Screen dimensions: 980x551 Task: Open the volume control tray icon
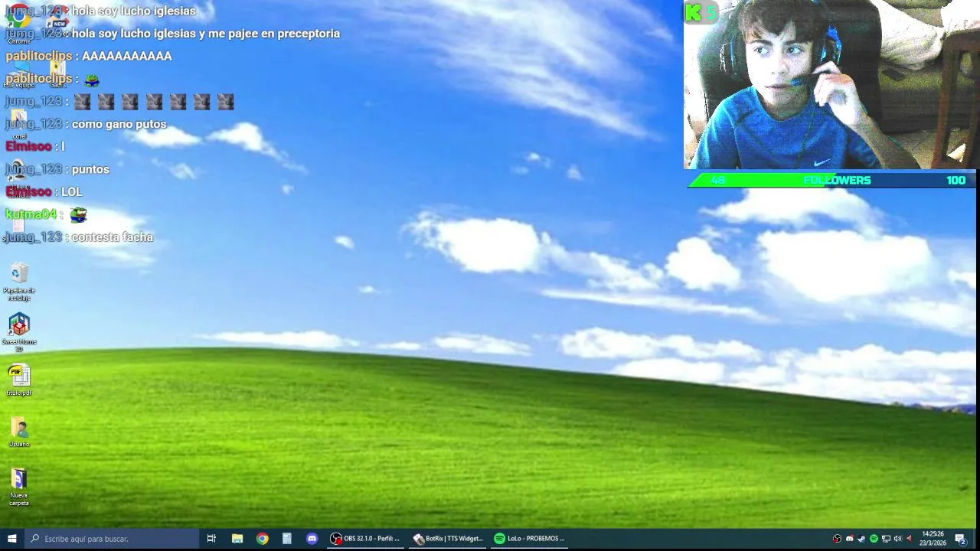tap(897, 539)
